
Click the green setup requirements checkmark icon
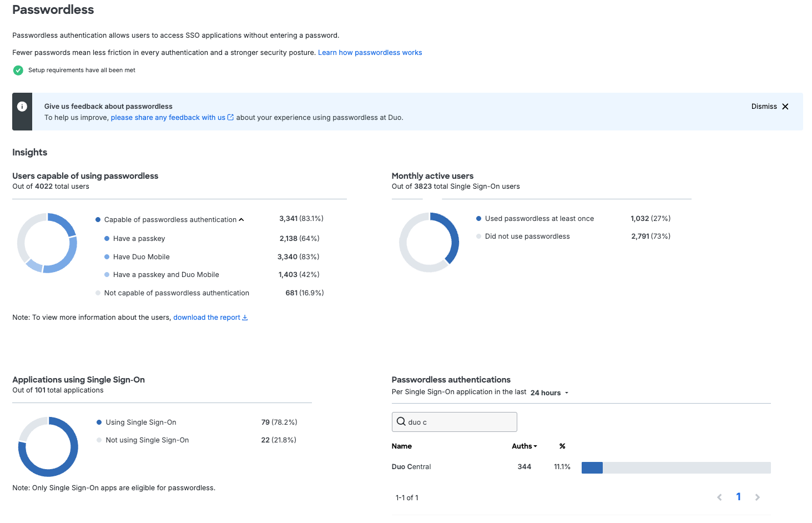(18, 71)
